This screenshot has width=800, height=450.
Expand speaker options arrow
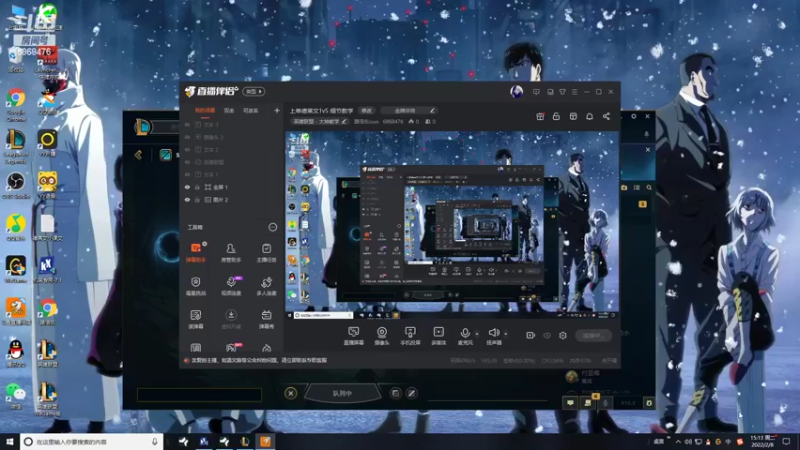506,334
